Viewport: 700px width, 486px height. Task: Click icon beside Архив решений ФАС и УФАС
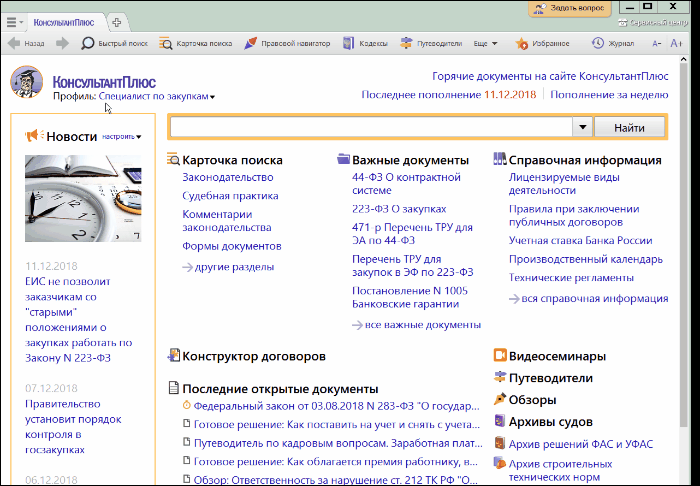(x=500, y=443)
